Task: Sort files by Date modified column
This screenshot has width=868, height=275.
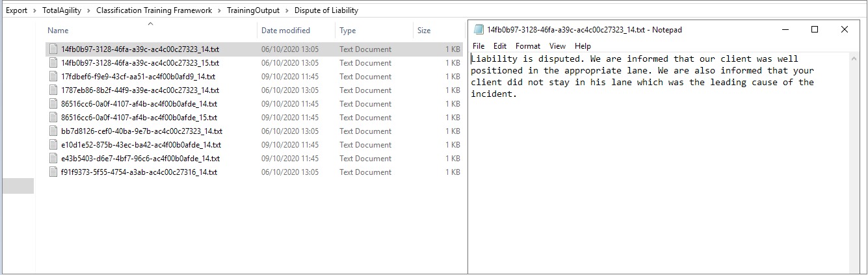Action: pyautogui.click(x=285, y=31)
